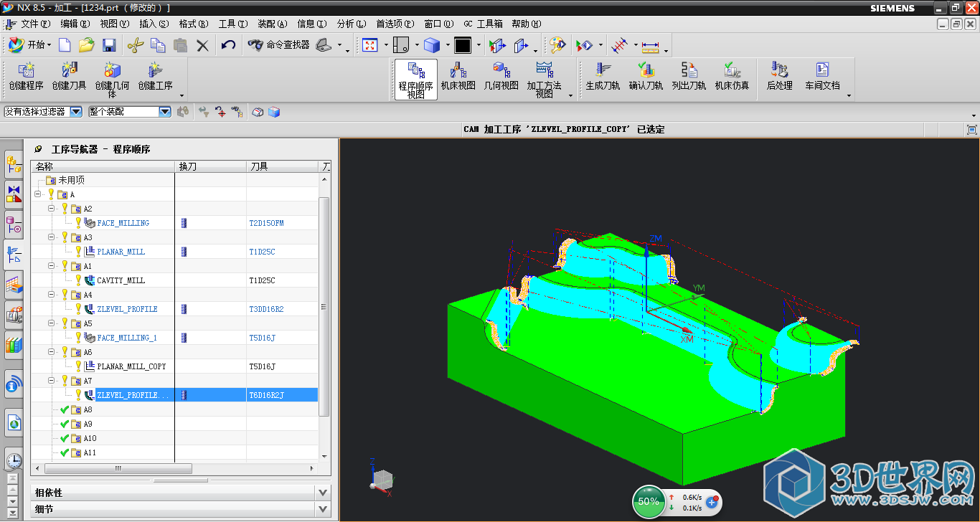This screenshot has width=980, height=522.
Task: Open 没有选择过滤器 selection filter dropdown
Action: point(76,111)
